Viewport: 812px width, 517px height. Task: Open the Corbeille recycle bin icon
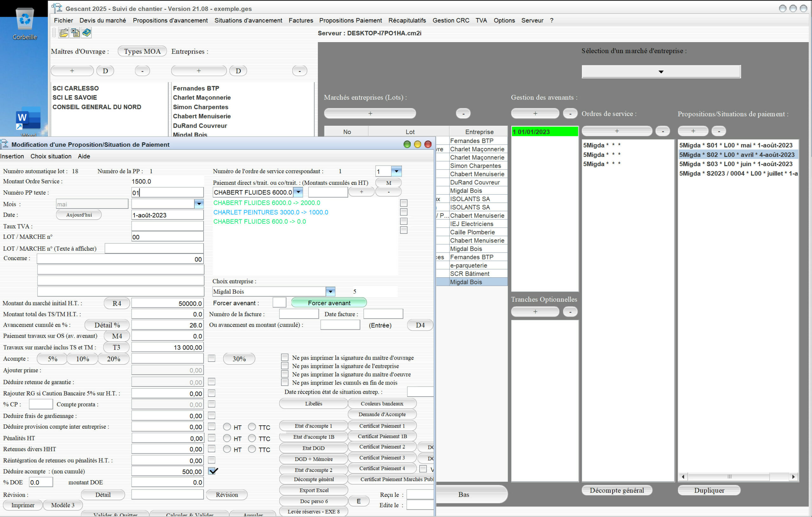pos(25,23)
